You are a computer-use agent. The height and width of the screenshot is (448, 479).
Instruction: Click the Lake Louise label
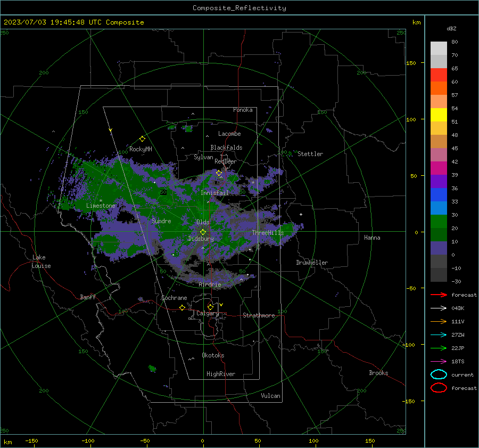pos(41,262)
